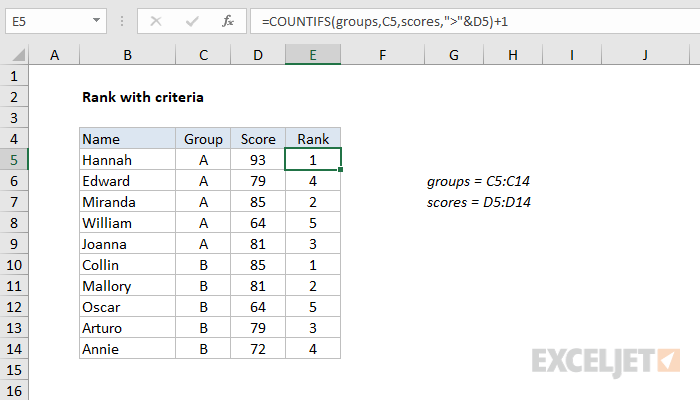This screenshot has height=400, width=700.
Task: Select the cell containing William
Action: point(128,223)
